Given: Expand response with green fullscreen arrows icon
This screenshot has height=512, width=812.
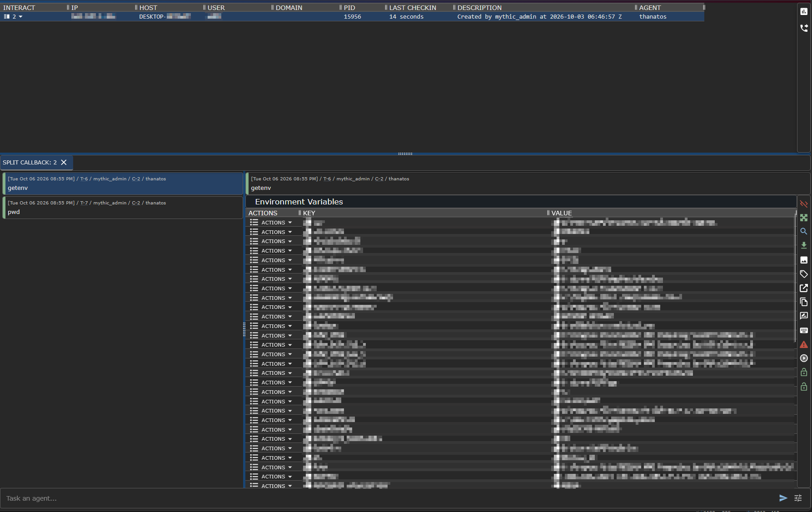Looking at the screenshot, I should (804, 218).
